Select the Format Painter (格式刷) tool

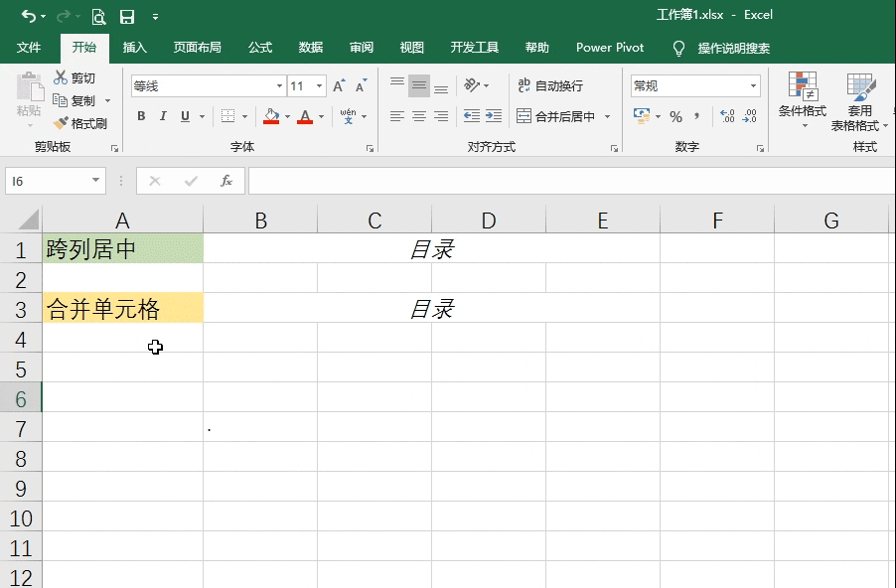coord(79,123)
